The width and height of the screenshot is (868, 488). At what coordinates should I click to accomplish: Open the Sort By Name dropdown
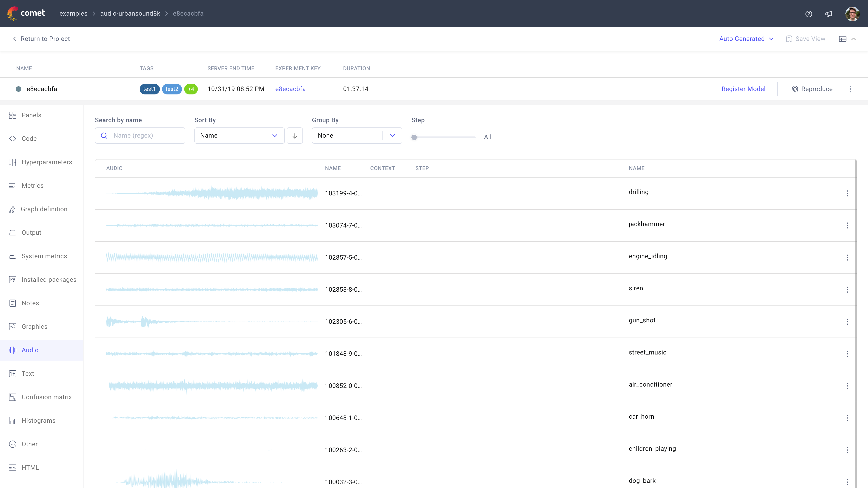tap(239, 135)
